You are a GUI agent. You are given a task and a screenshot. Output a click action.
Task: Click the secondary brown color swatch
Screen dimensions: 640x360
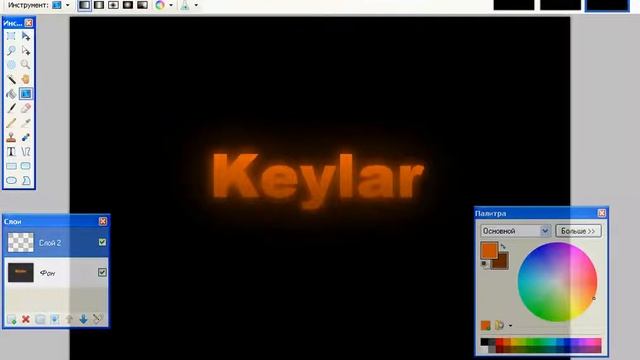pos(501,262)
